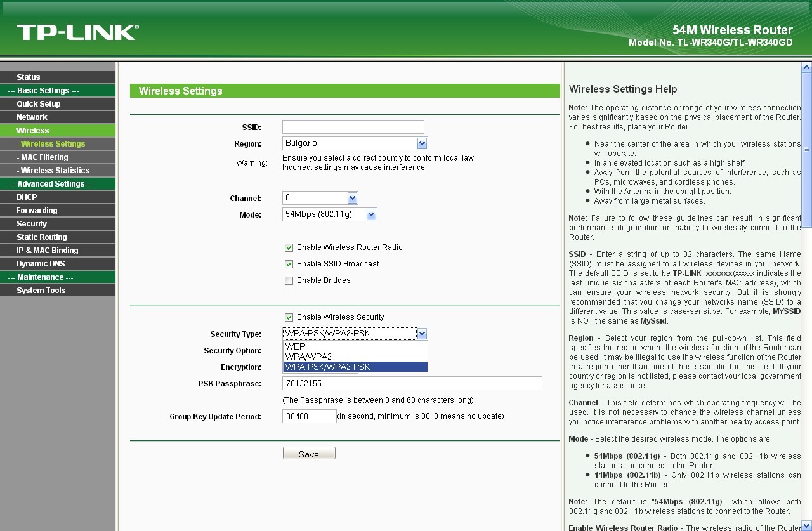812x531 pixels.
Task: Click the help panel scrollbar thumb
Action: click(807, 150)
